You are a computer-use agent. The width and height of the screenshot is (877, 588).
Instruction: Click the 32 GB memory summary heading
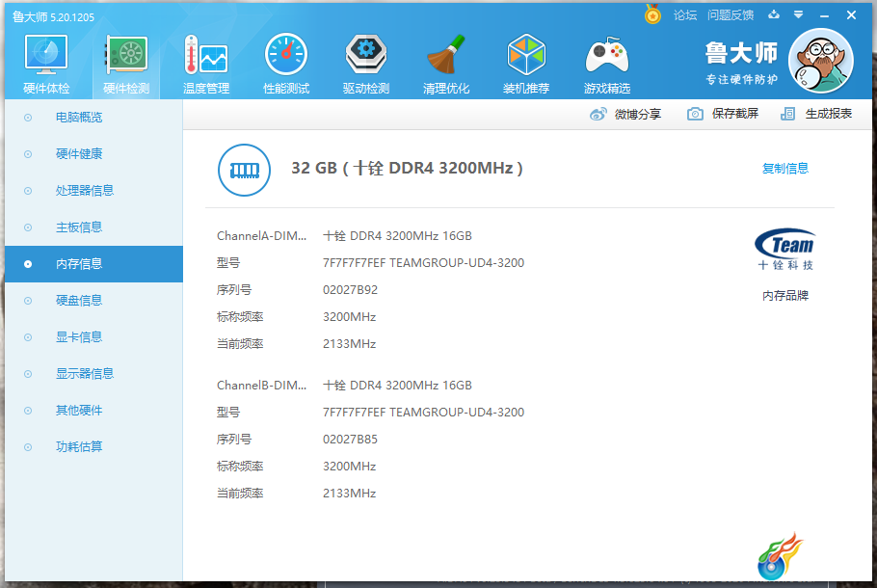pyautogui.click(x=407, y=168)
